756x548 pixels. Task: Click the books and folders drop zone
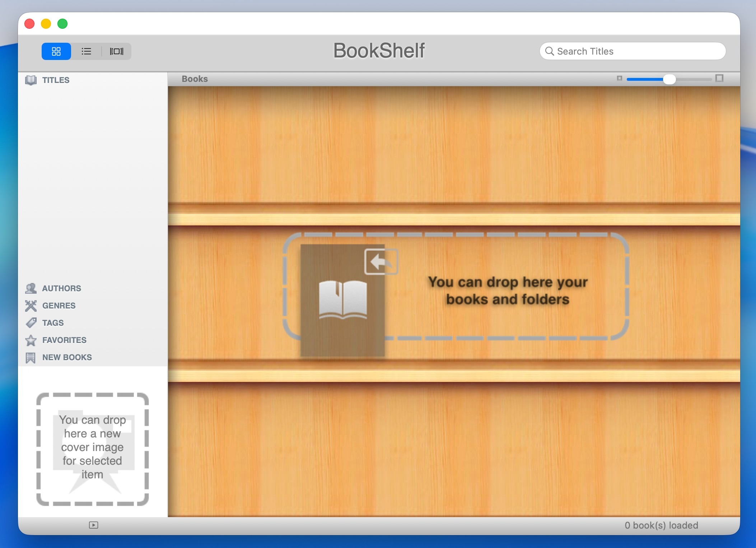click(x=456, y=286)
